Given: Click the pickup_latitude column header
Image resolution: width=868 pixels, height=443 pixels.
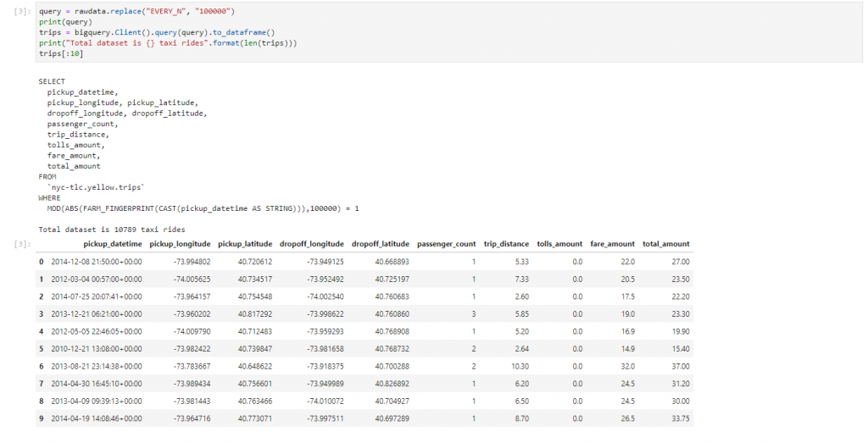Looking at the screenshot, I should click(245, 244).
